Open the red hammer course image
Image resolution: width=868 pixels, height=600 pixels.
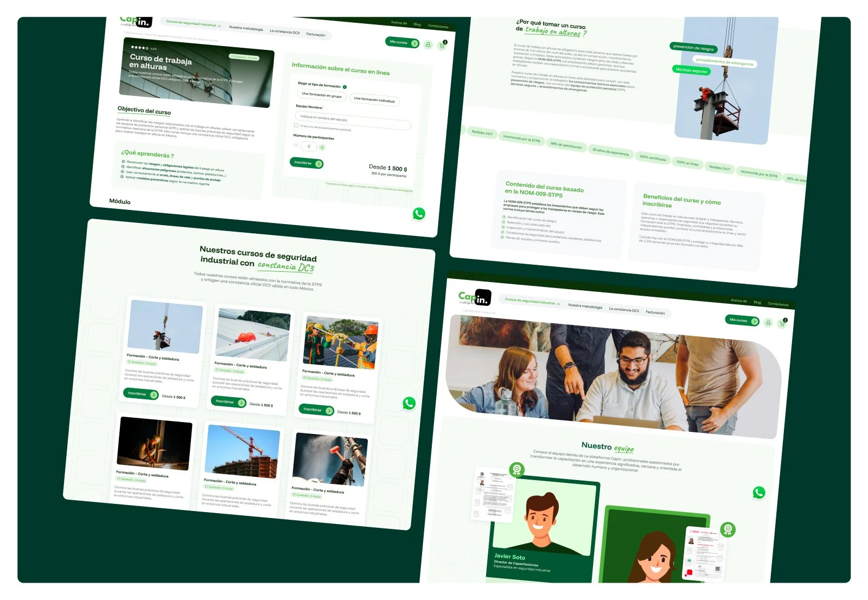point(330,459)
